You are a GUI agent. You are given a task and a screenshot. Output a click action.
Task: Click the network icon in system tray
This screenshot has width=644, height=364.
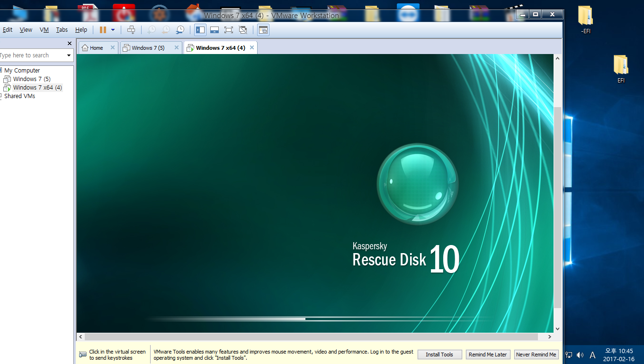point(569,355)
